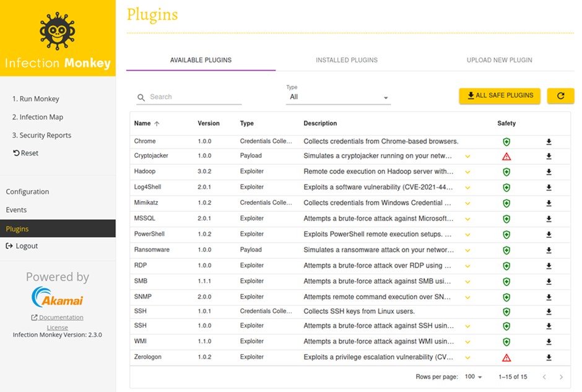This screenshot has height=392, width=582.
Task: Click the red warning icon for Cryptojacker
Action: click(x=506, y=157)
